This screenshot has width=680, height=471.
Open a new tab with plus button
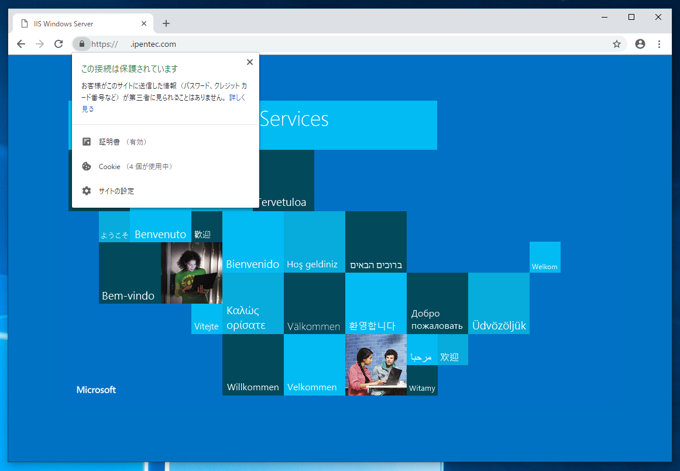tap(166, 23)
